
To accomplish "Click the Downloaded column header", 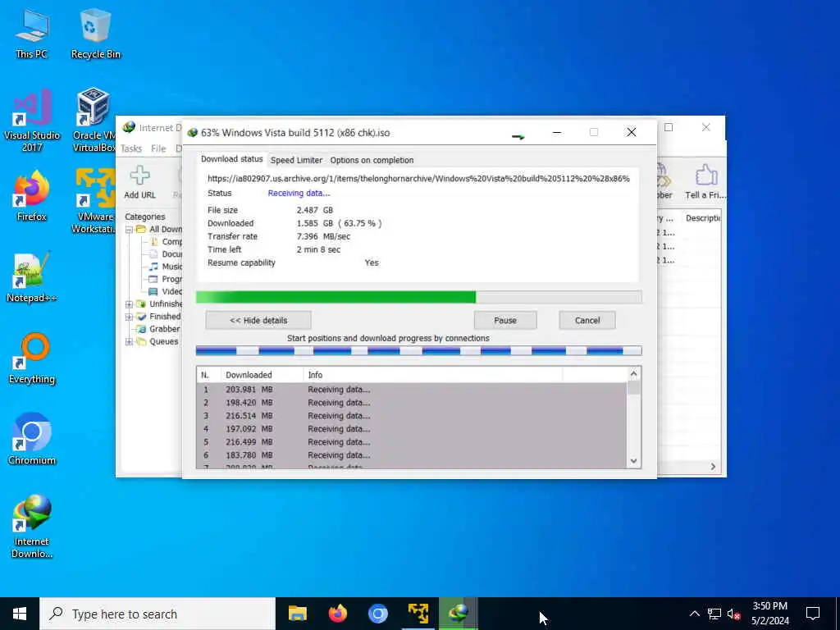I will pos(262,375).
